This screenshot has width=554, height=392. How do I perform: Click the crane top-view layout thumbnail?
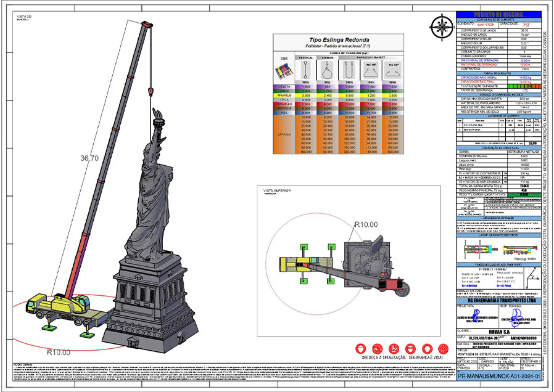(x=481, y=249)
